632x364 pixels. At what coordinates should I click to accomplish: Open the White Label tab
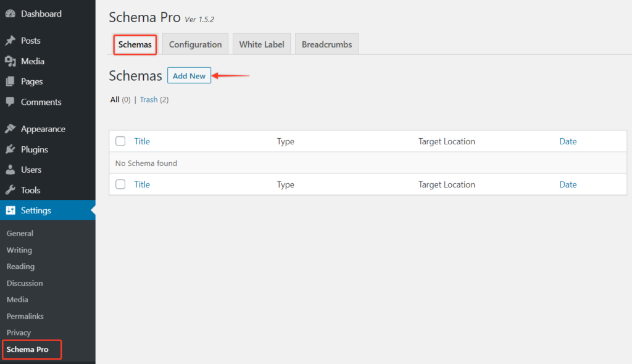click(261, 44)
